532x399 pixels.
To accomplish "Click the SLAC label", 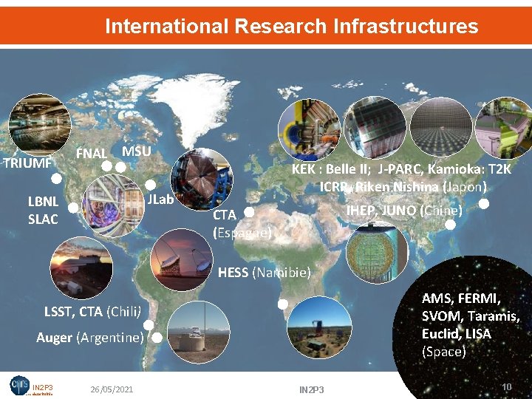I will (x=43, y=219).
